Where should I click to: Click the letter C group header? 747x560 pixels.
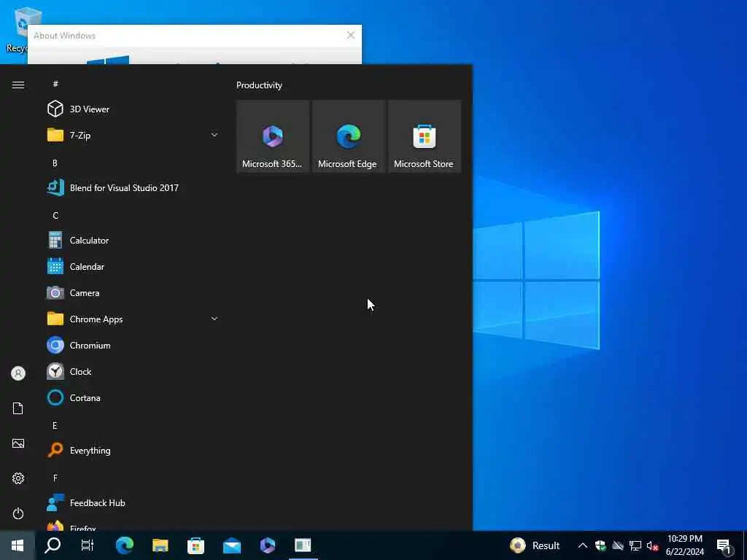pos(55,216)
